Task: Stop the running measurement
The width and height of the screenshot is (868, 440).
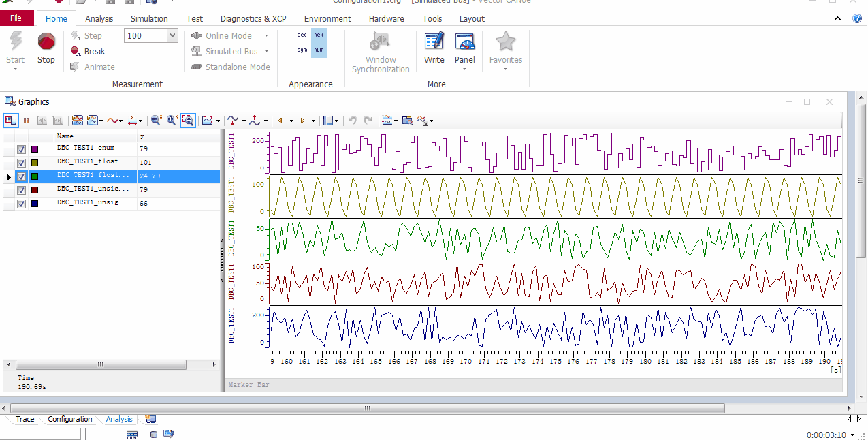Action: (x=46, y=48)
